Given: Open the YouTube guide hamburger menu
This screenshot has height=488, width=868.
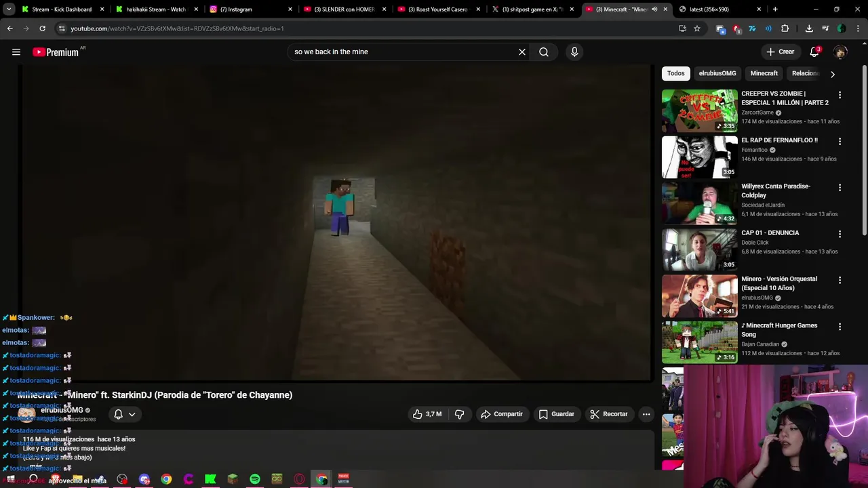Looking at the screenshot, I should 16,52.
